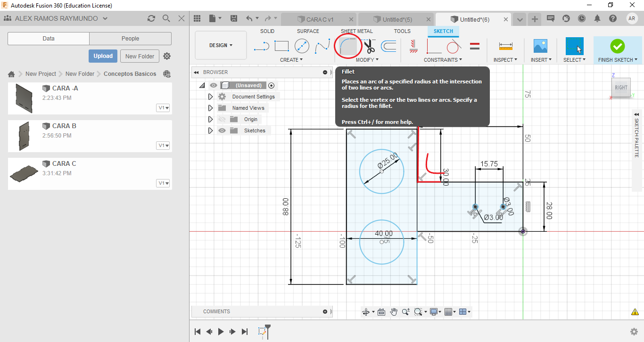Open the Measure inspect tool
The width and height of the screenshot is (644, 342).
505,46
